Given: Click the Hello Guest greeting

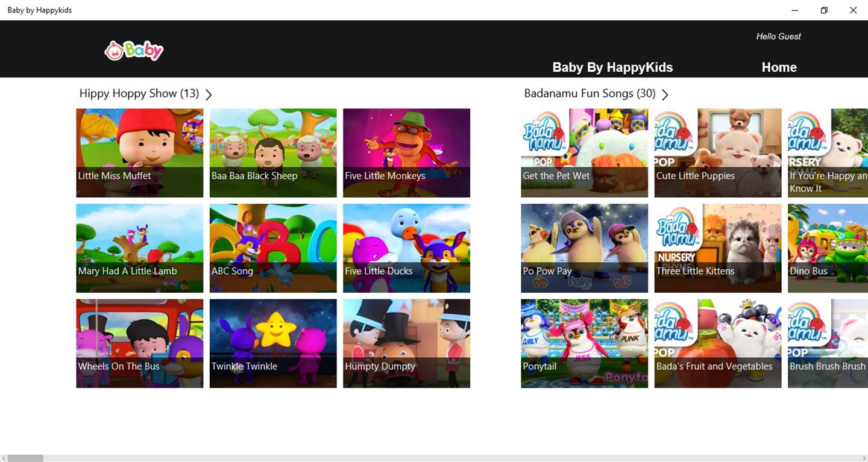Looking at the screenshot, I should pyautogui.click(x=778, y=37).
